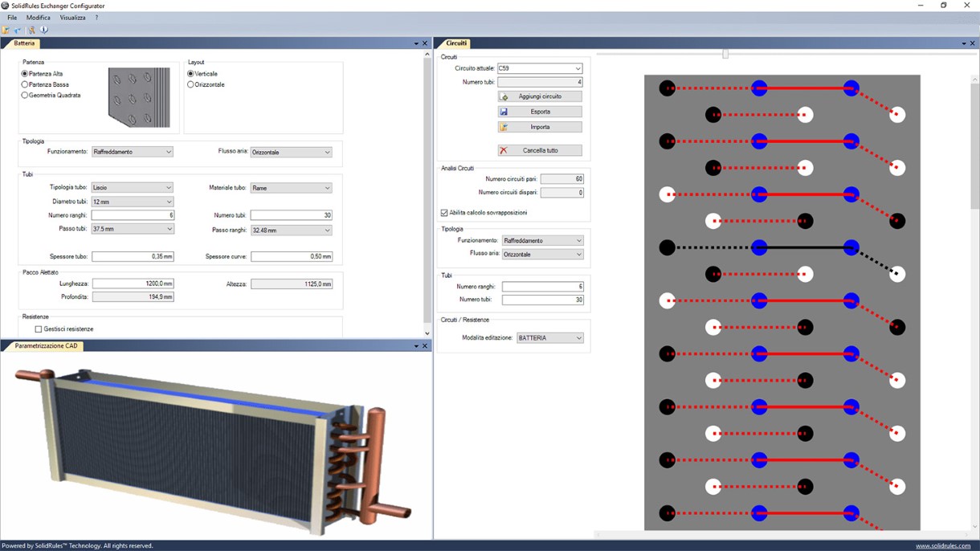Image resolution: width=980 pixels, height=551 pixels.
Task: Click Numero circuiti pari field
Action: pos(562,179)
